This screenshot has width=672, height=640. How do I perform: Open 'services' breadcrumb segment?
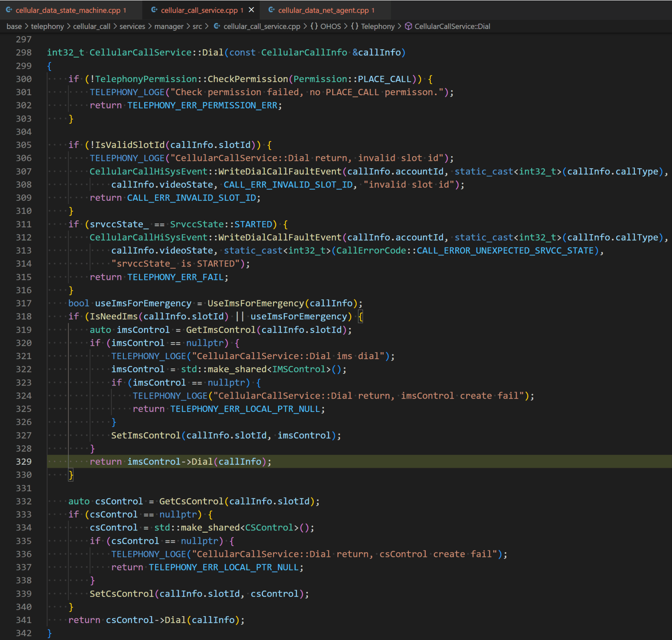click(132, 26)
